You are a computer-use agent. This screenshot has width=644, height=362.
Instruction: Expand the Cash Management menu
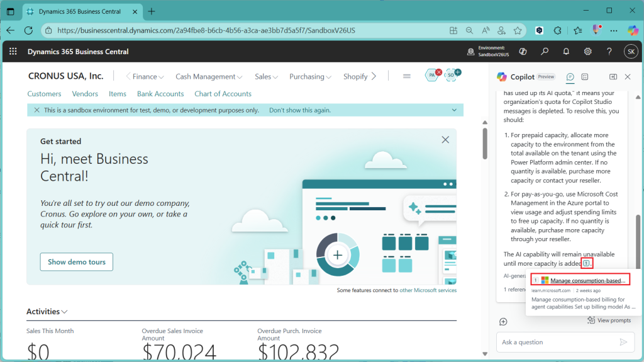pyautogui.click(x=209, y=77)
